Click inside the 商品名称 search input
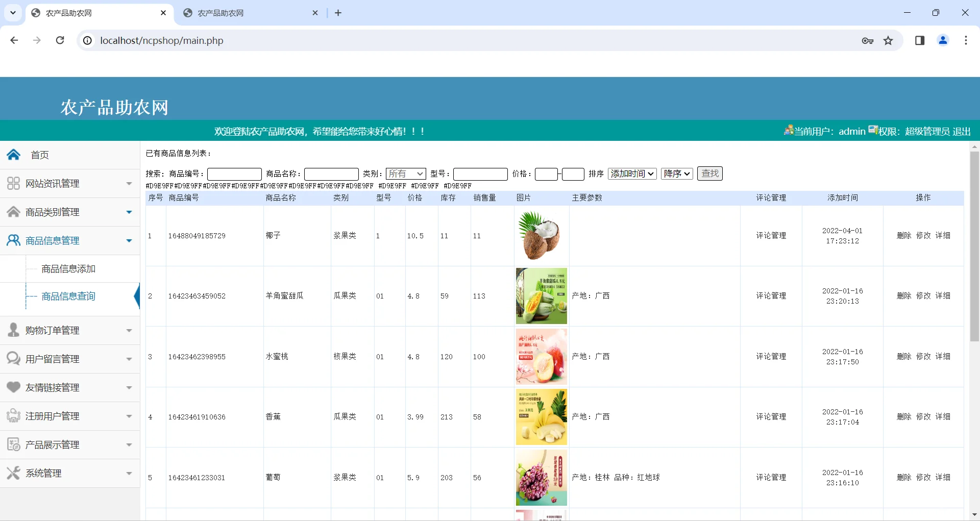Viewport: 980px width, 521px height. pos(331,173)
